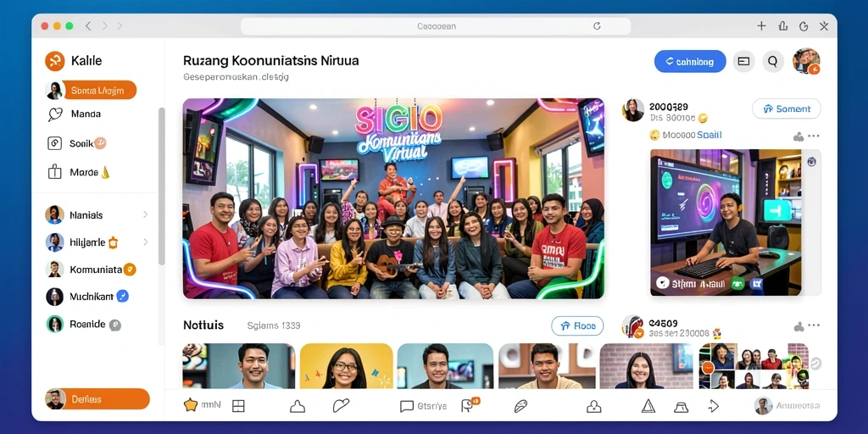Viewport: 868px width, 434px height.
Task: Click the bell-shaped icon in bottom toolbar
Action: pyautogui.click(x=298, y=406)
